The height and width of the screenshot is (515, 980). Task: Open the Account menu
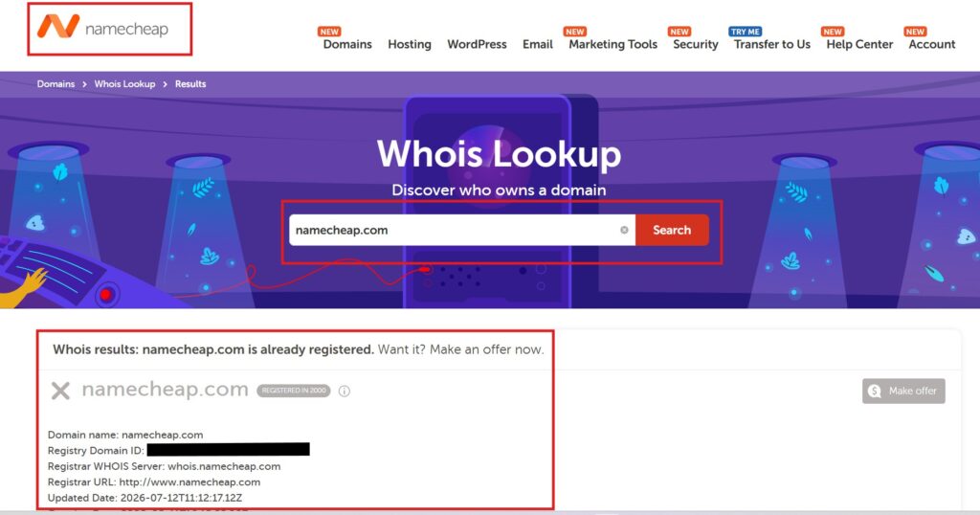[932, 44]
